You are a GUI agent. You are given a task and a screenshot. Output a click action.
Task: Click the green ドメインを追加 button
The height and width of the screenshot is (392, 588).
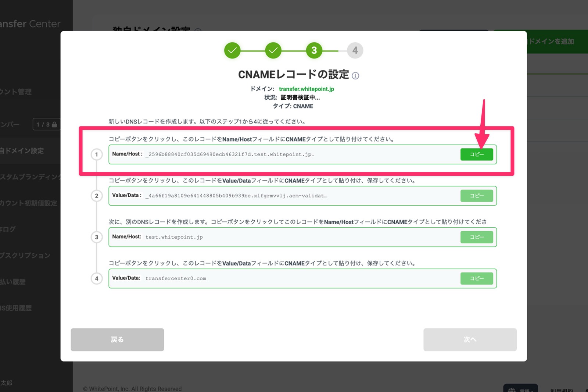(551, 42)
